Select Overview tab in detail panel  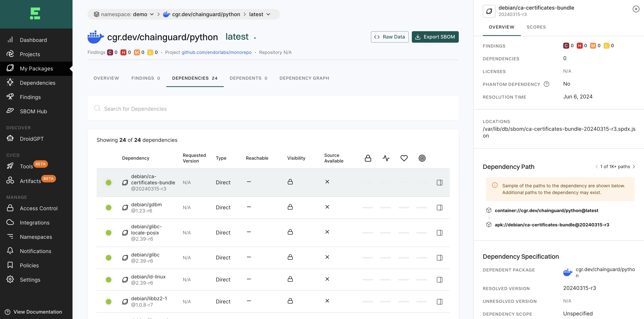(501, 27)
